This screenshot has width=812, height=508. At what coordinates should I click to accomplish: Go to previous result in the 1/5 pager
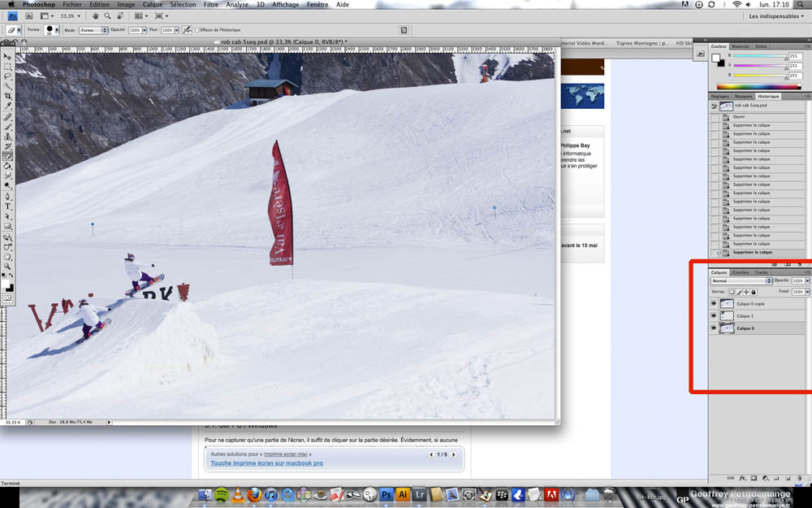click(431, 454)
